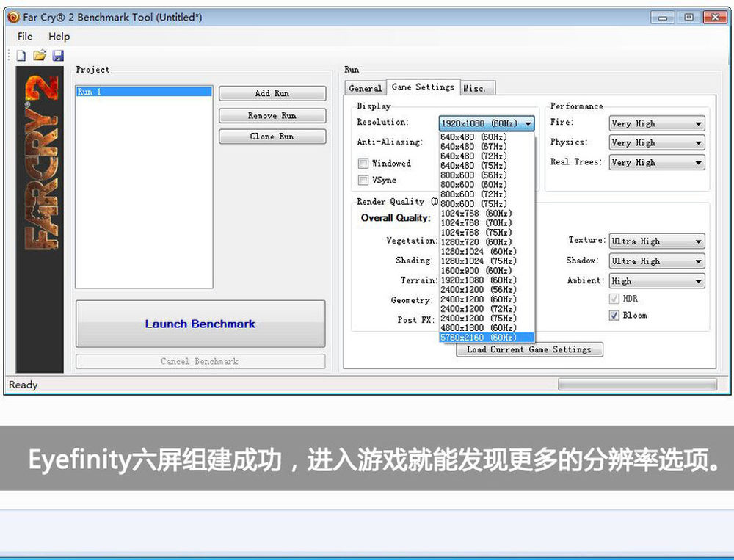The width and height of the screenshot is (734, 560).
Task: Expand the Ambient quality dropdown
Action: pos(656,281)
